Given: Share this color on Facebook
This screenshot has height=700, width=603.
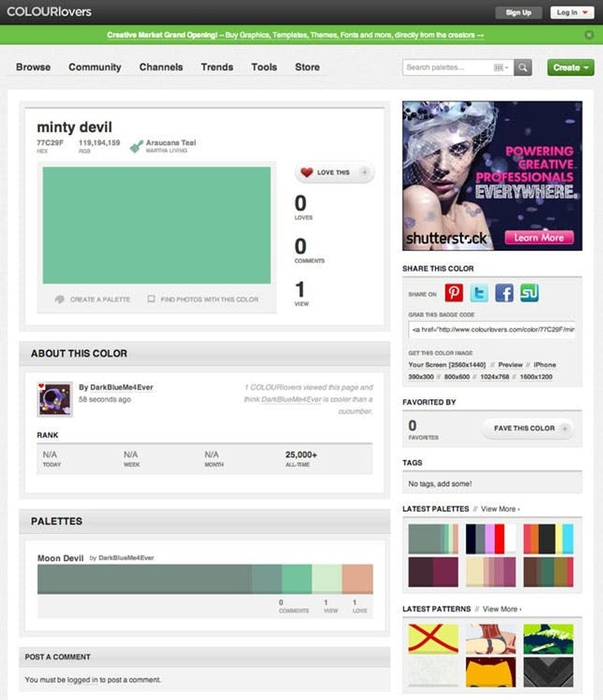Looking at the screenshot, I should pyautogui.click(x=504, y=293).
